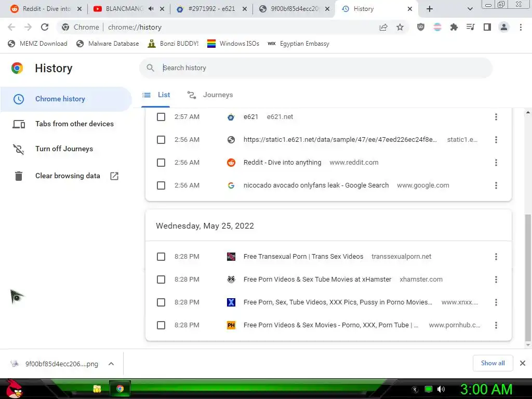Select the Journeys view tab
532x399 pixels.
[x=210, y=95]
